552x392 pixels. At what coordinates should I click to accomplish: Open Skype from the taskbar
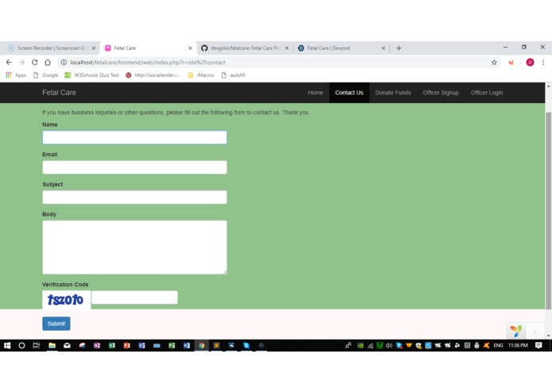coord(246,345)
